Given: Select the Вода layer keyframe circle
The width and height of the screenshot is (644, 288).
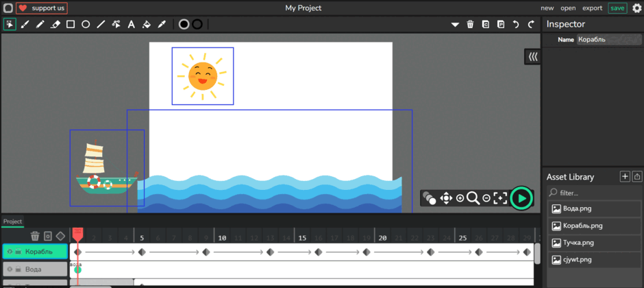Looking at the screenshot, I should (77, 270).
